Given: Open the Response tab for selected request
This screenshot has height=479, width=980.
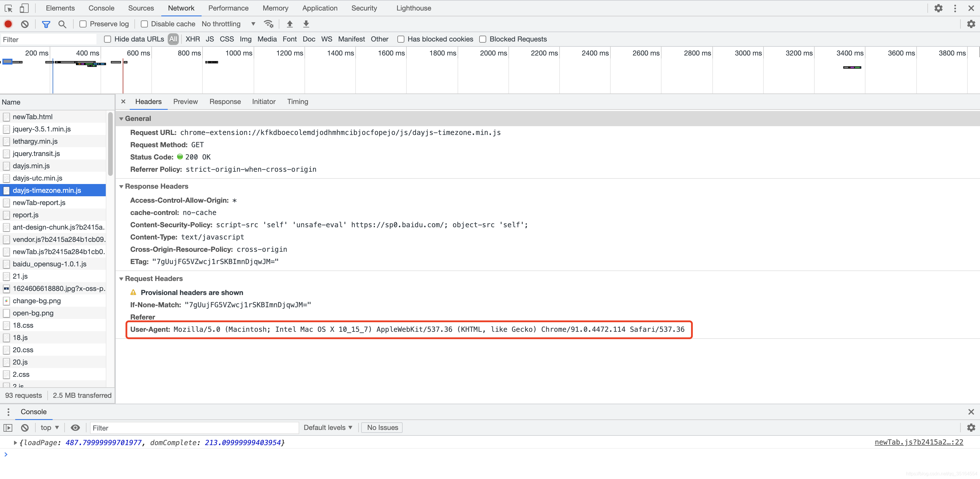Looking at the screenshot, I should click(x=225, y=102).
